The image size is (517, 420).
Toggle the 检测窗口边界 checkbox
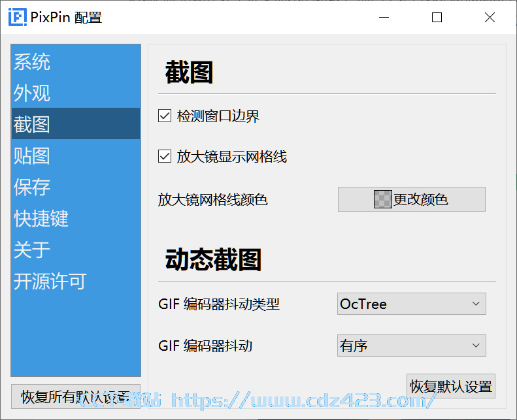[x=165, y=116]
